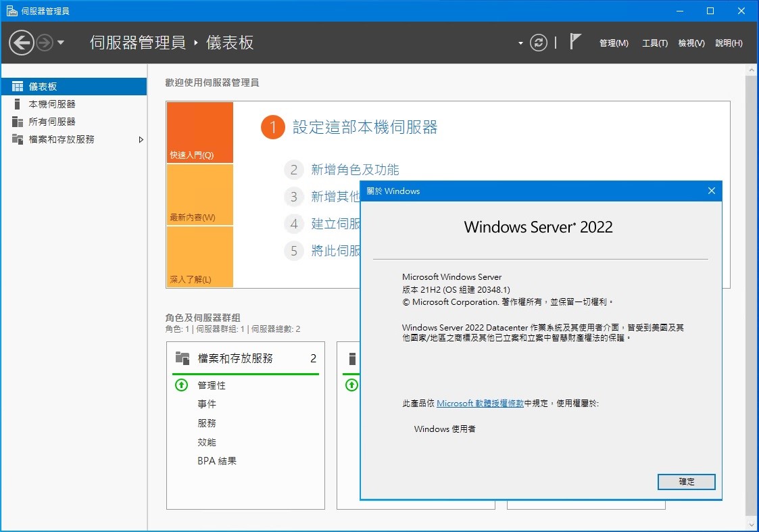Open the 說明(H) menu
The image size is (759, 532).
729,43
